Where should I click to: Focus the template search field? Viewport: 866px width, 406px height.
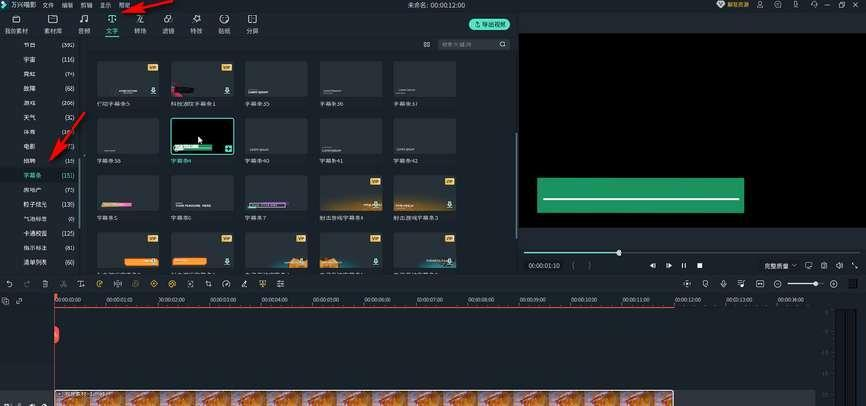pos(468,44)
